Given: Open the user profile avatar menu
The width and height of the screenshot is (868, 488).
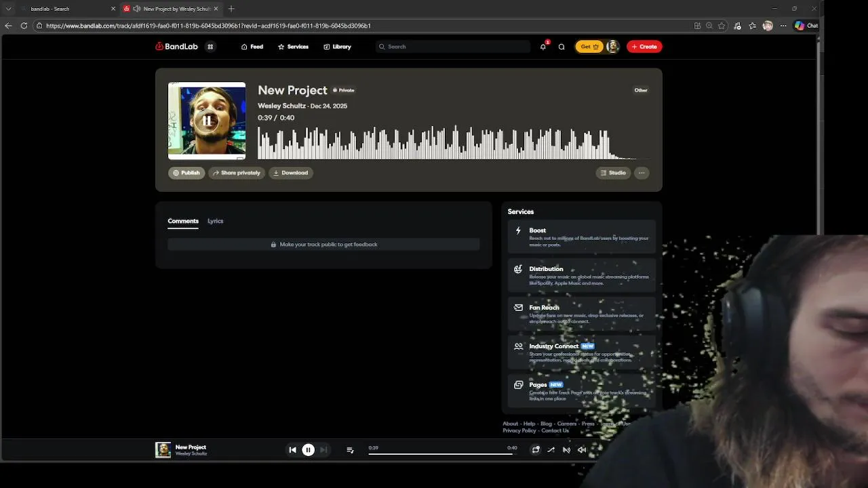Looking at the screenshot, I should (612, 47).
